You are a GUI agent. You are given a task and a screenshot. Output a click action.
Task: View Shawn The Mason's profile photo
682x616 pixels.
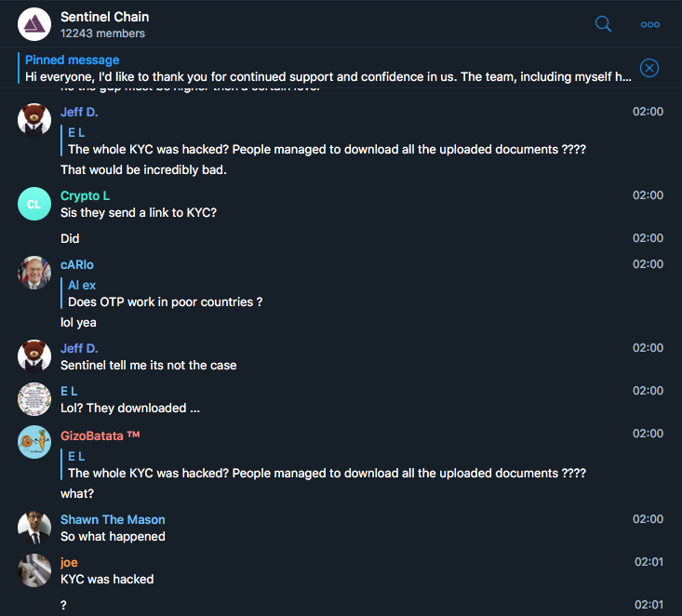34,528
